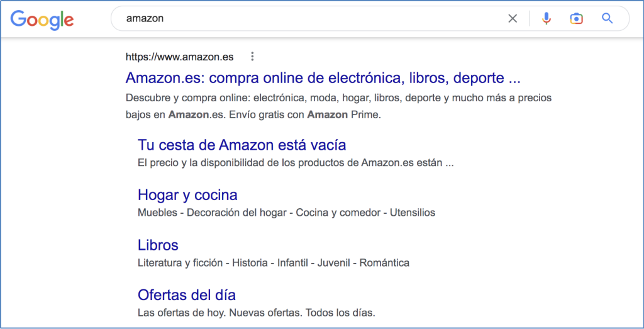Viewport: 644px width, 329px height.
Task: Clear the search query with the X
Action: [513, 18]
